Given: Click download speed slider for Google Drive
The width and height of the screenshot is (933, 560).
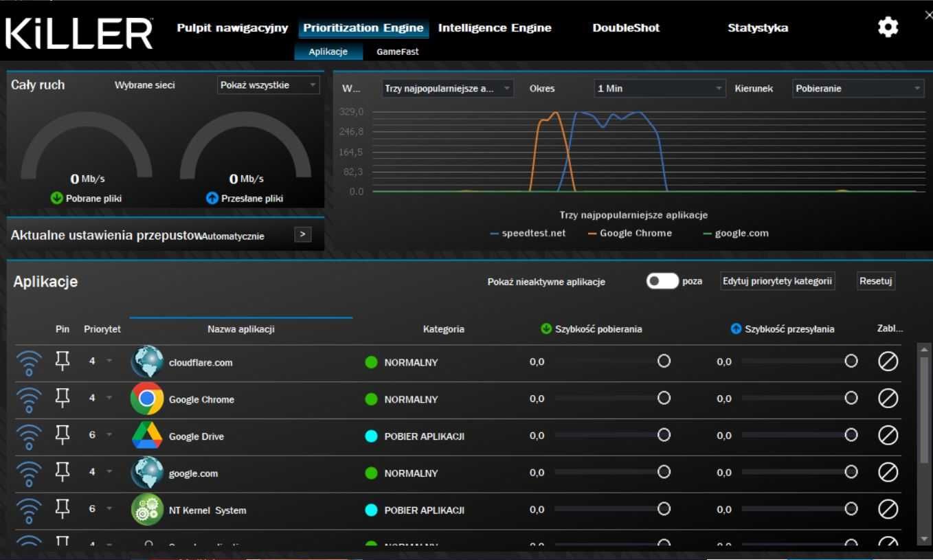Looking at the screenshot, I should (x=612, y=436).
